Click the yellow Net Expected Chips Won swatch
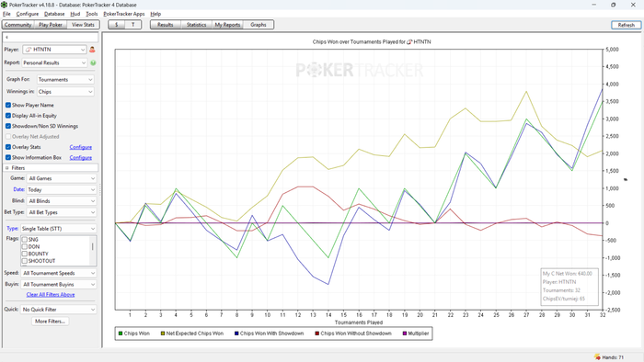 [x=163, y=334]
